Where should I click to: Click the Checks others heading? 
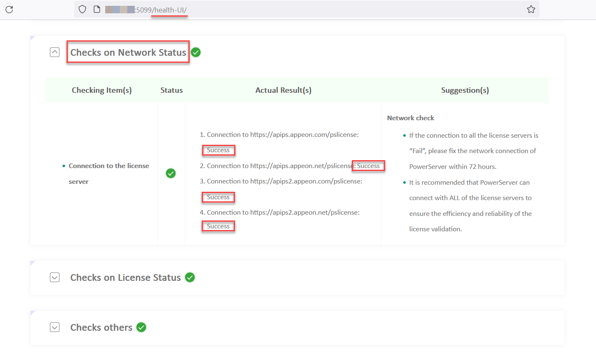click(101, 327)
